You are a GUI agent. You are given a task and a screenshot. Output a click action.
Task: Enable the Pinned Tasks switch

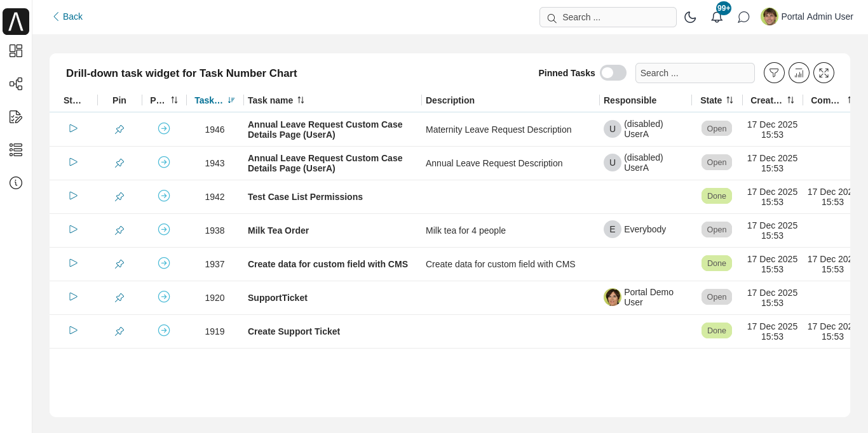point(613,73)
